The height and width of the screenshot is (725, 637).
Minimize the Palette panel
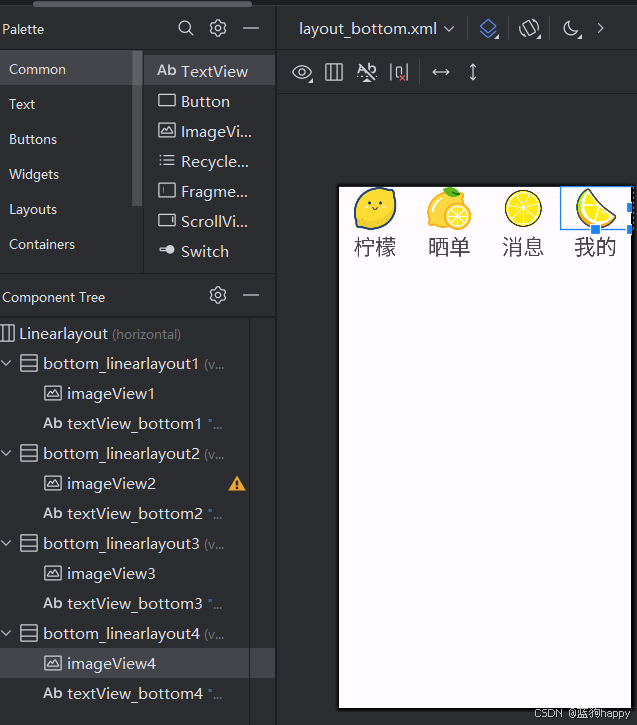tap(251, 28)
